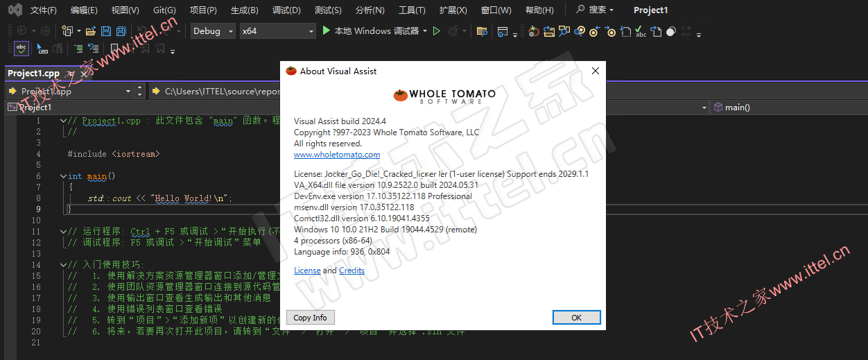Open the 文件(F) menu

pyautogui.click(x=44, y=10)
